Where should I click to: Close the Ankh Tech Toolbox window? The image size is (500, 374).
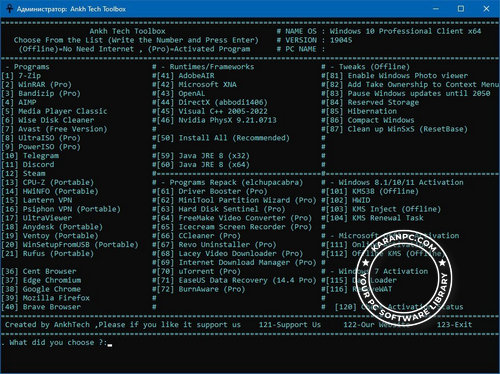tap(486, 9)
